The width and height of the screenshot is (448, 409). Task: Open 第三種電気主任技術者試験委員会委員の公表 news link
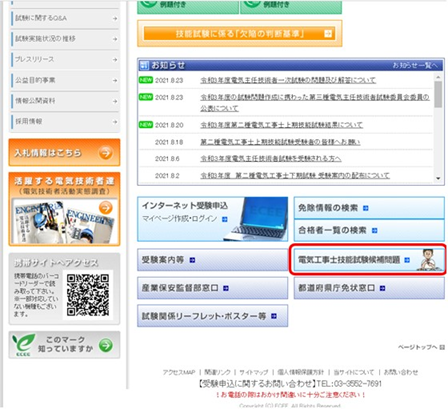[315, 103]
